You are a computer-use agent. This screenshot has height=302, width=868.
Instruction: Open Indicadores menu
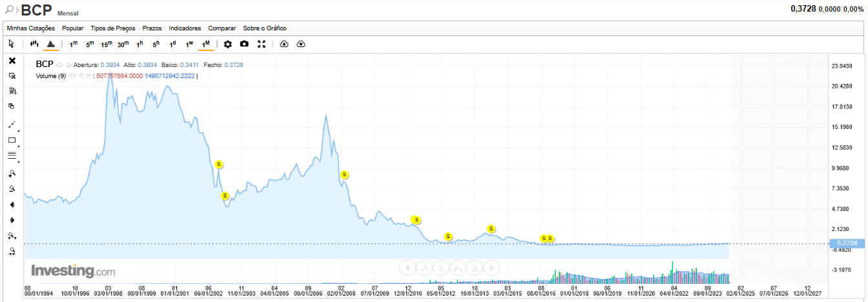[185, 28]
